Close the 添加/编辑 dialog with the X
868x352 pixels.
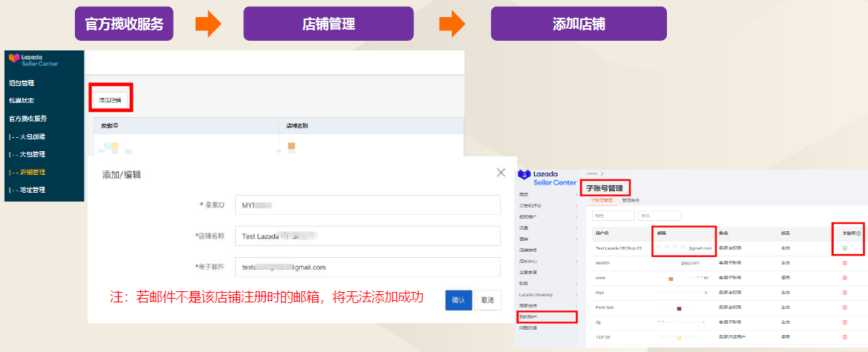tap(501, 173)
